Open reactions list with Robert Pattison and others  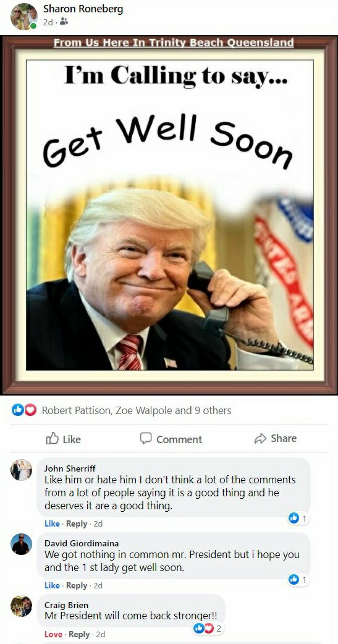[x=137, y=410]
